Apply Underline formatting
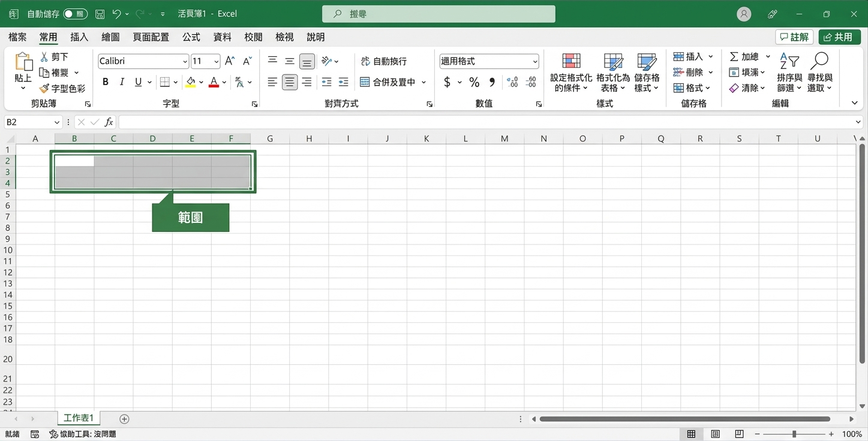 tap(139, 82)
